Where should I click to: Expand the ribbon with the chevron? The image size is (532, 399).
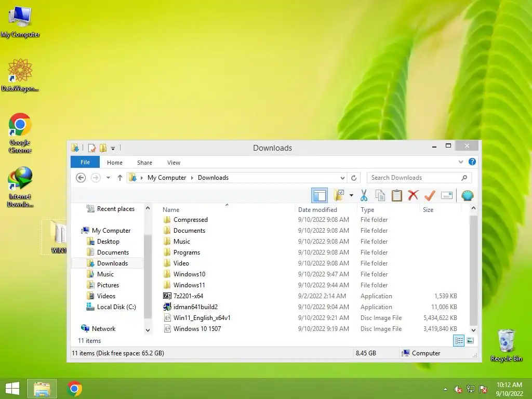[x=461, y=162]
